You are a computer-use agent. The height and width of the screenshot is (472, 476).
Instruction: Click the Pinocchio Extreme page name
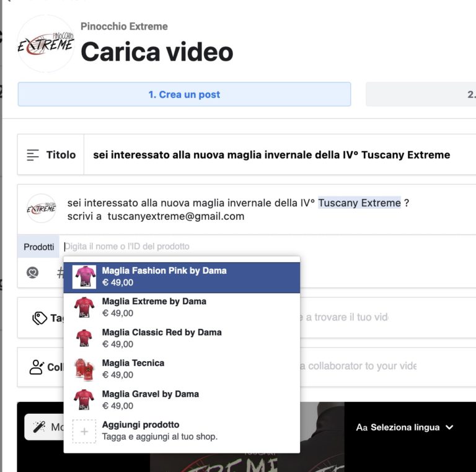coord(124,27)
